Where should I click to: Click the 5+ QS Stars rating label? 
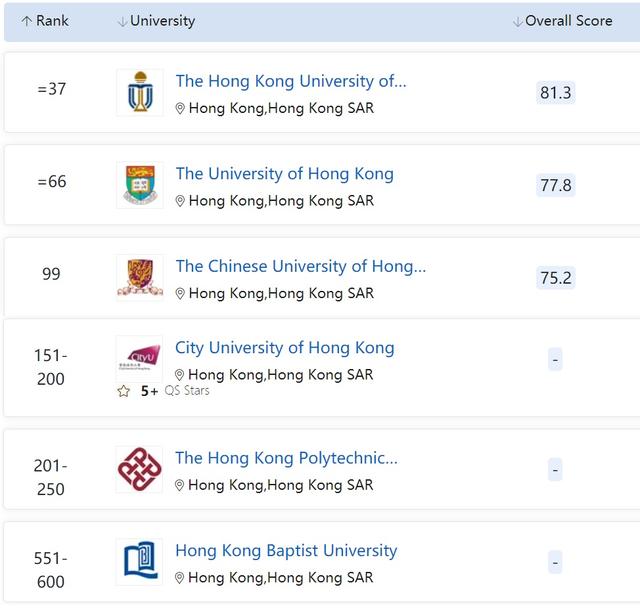174,391
